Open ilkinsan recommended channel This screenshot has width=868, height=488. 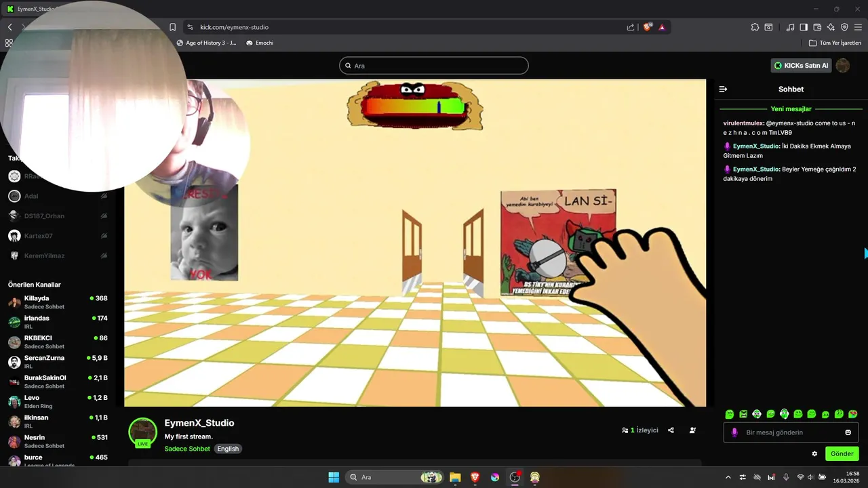click(58, 422)
